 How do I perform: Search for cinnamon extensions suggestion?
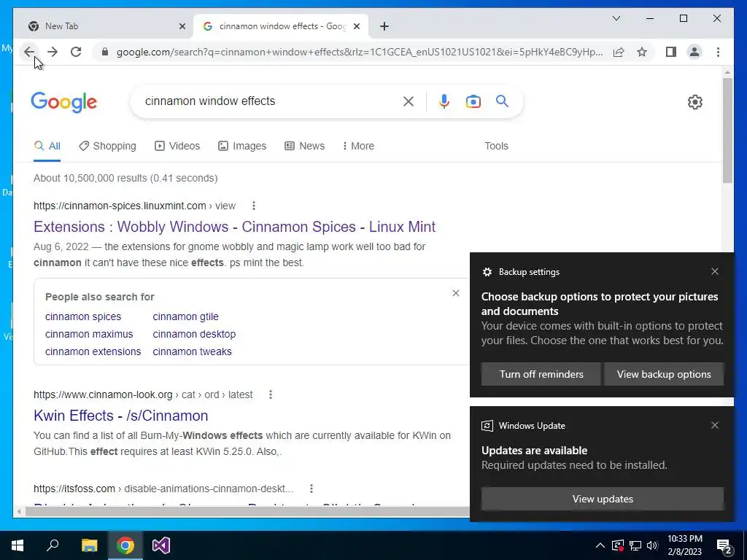pyautogui.click(x=93, y=351)
